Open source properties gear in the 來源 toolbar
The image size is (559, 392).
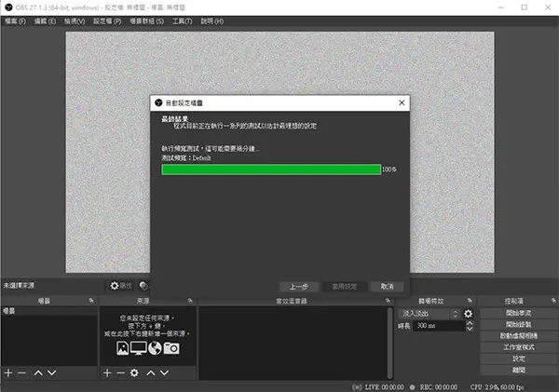coord(135,372)
